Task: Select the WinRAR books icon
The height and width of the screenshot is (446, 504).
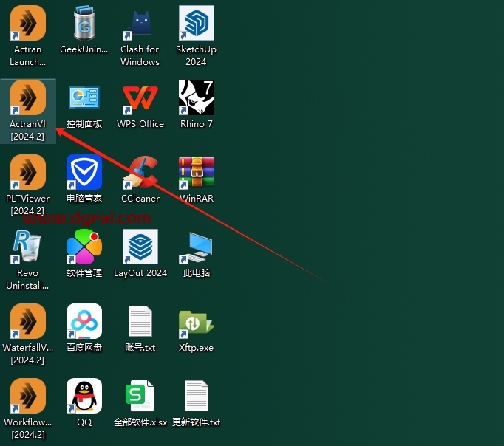Action: [197, 172]
